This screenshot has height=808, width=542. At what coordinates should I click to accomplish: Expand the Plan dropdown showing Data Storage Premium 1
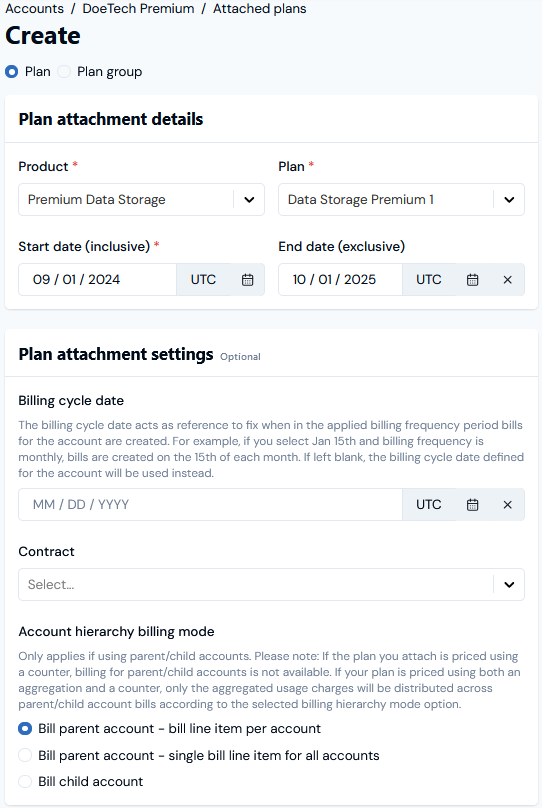click(x=401, y=200)
